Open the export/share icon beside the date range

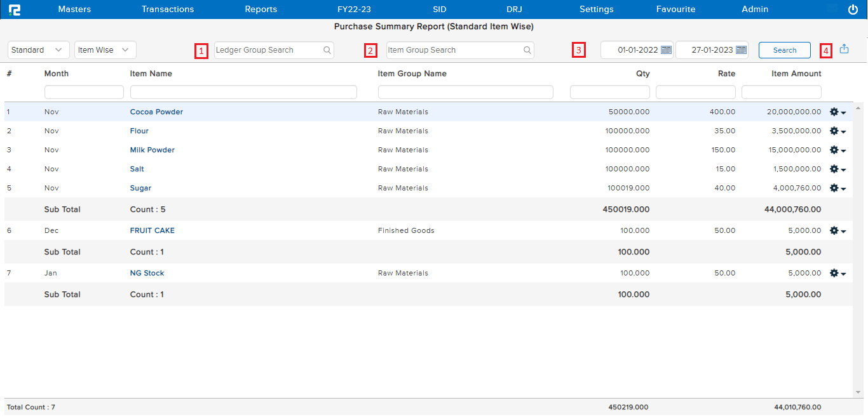844,48
